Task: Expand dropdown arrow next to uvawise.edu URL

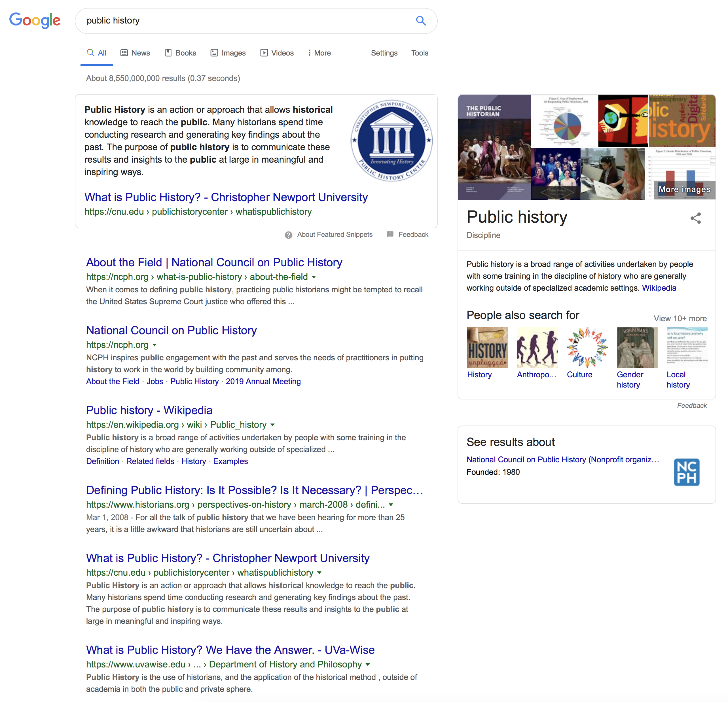Action: click(368, 664)
